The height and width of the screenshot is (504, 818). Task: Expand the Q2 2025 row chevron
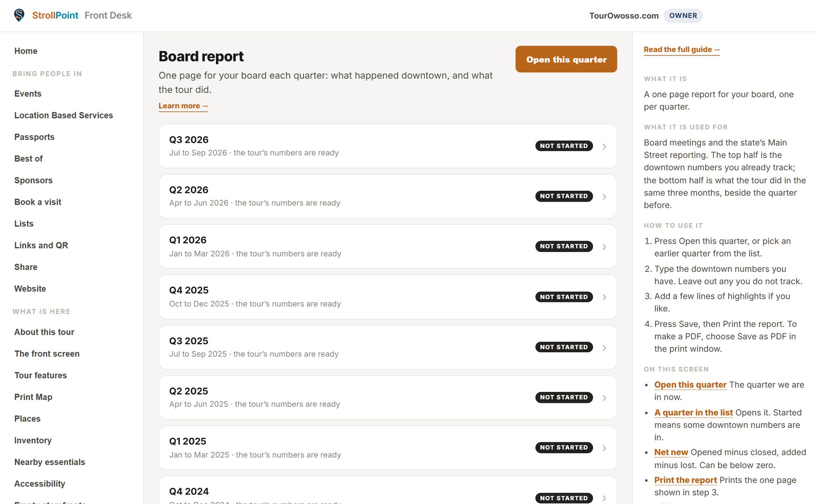click(604, 398)
